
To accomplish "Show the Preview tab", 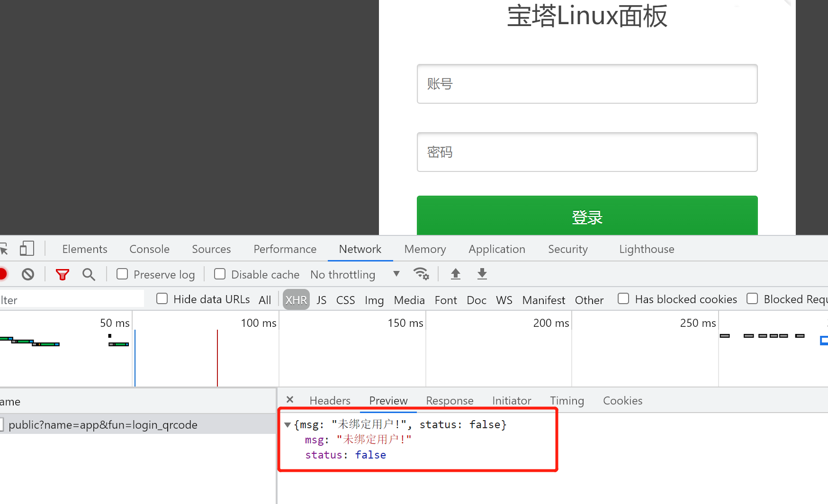I will click(388, 401).
